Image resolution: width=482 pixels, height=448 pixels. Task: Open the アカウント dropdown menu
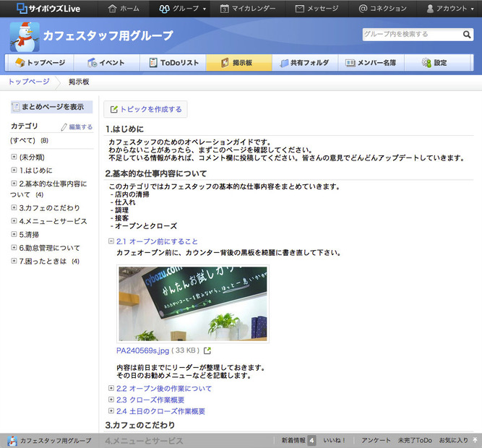pos(450,9)
